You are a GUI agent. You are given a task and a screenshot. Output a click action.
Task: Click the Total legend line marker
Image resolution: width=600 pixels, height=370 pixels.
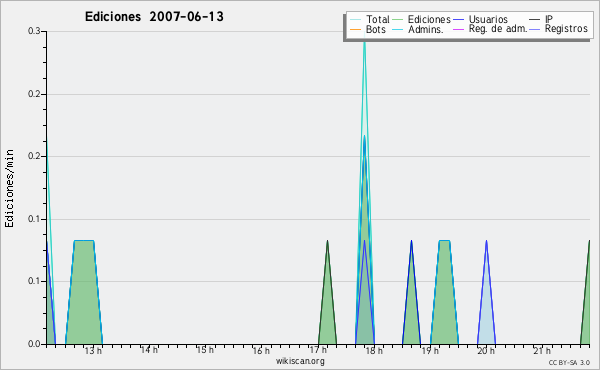[x=355, y=20]
